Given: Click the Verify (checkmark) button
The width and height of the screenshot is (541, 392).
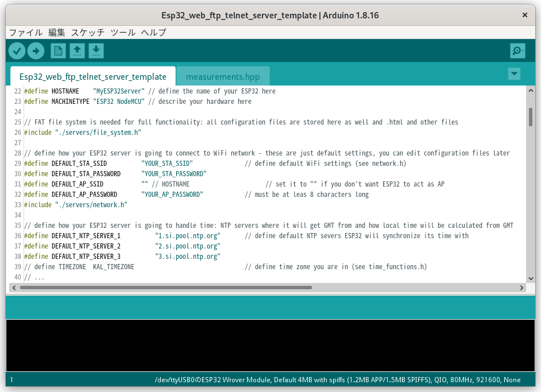Looking at the screenshot, I should 17,51.
